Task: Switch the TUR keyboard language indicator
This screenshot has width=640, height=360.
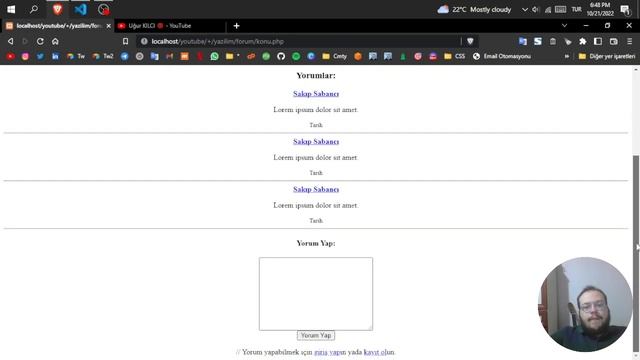Action: click(576, 9)
